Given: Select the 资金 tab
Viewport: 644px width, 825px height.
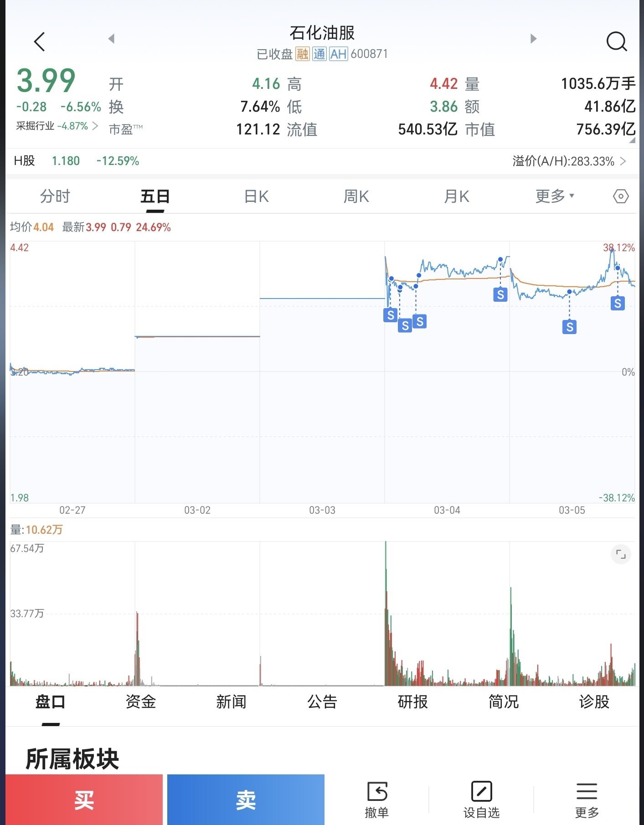Looking at the screenshot, I should [141, 701].
